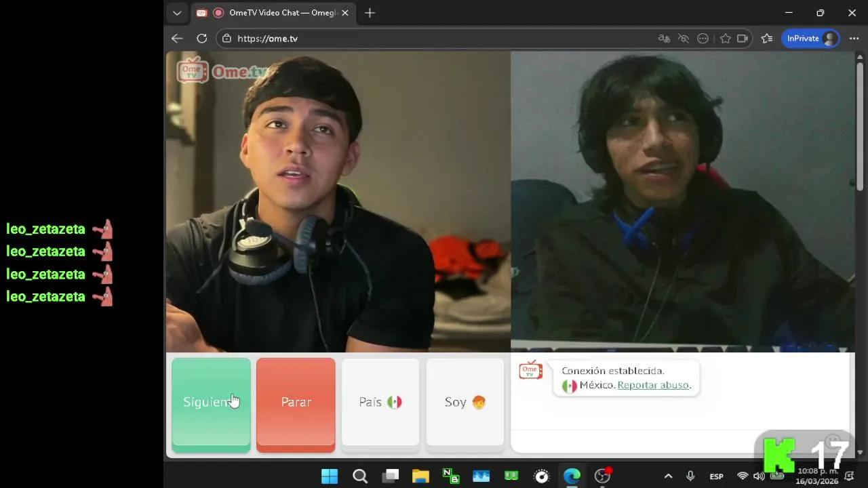Open the round white gauge taskbar app
The height and width of the screenshot is (488, 868).
(542, 476)
